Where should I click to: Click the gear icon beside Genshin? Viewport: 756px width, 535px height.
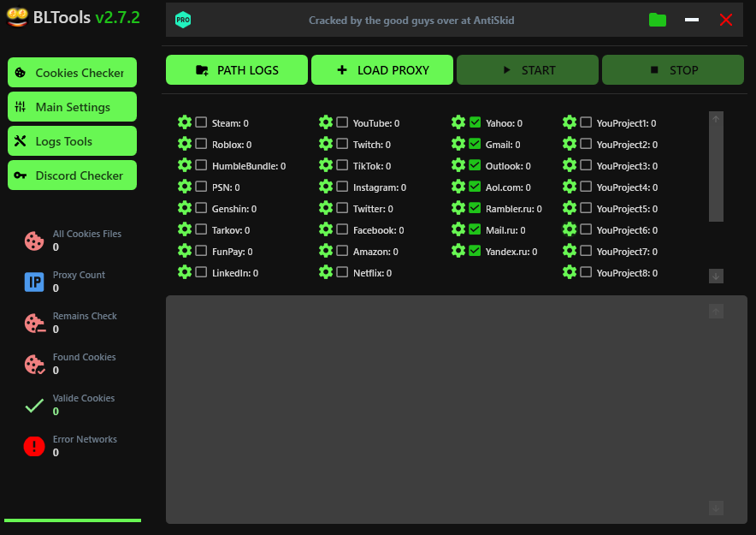coord(185,208)
